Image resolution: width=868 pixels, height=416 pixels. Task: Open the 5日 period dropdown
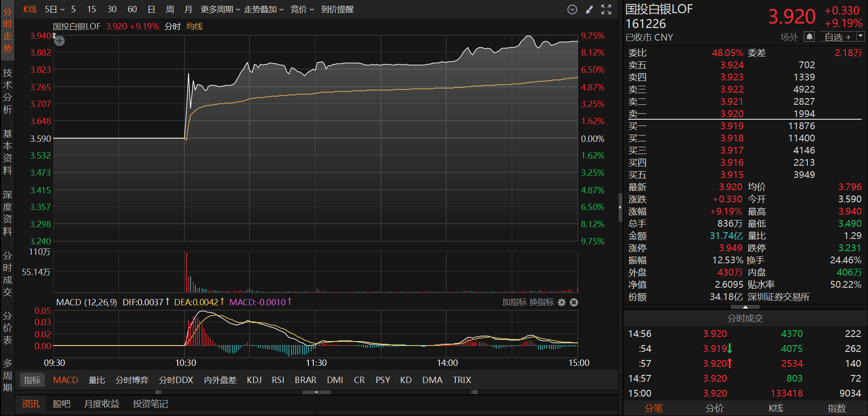[55, 9]
